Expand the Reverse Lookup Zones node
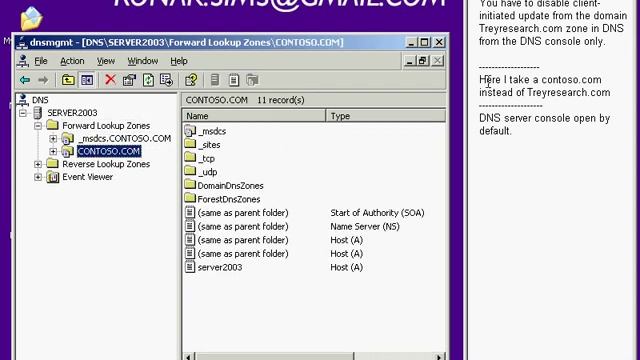 tap(38, 164)
